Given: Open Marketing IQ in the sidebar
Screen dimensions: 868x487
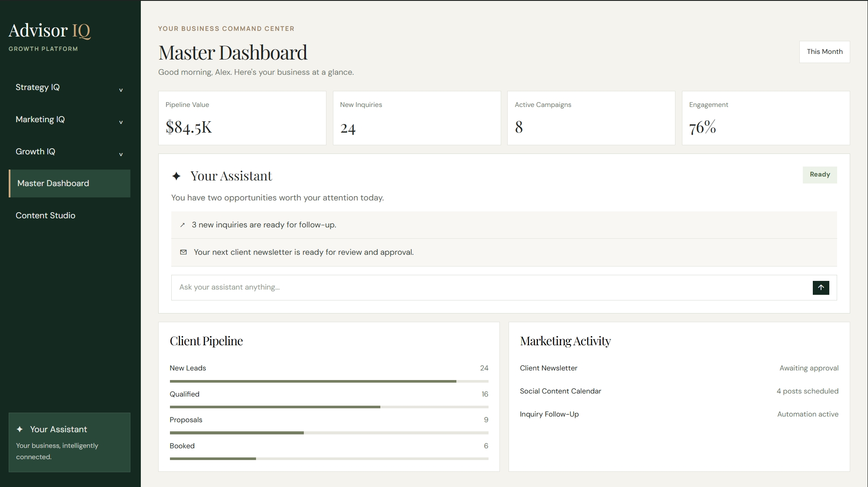Looking at the screenshot, I should pyautogui.click(x=70, y=120).
